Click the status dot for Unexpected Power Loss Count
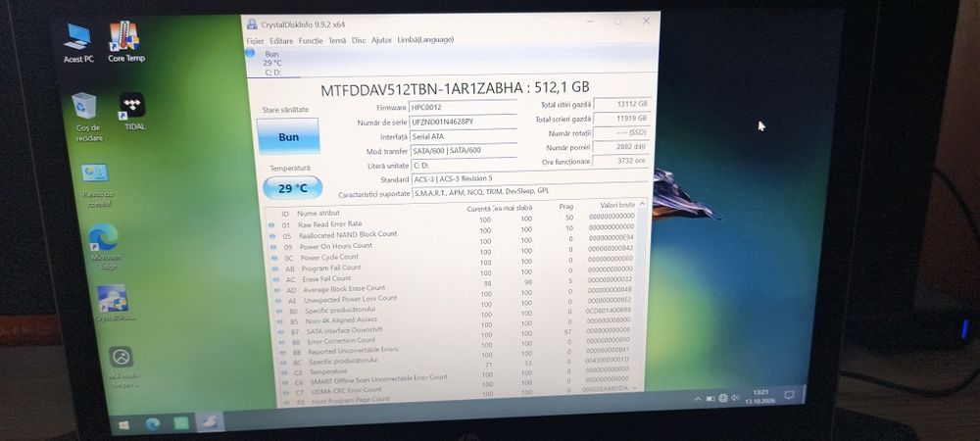The image size is (980, 441). point(279,301)
